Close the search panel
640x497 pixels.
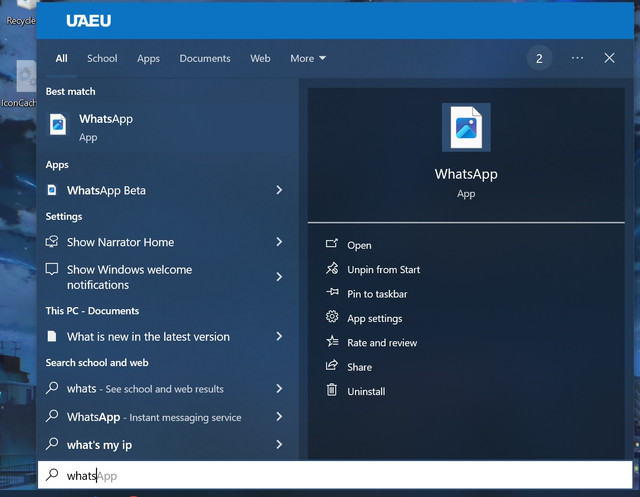click(609, 58)
